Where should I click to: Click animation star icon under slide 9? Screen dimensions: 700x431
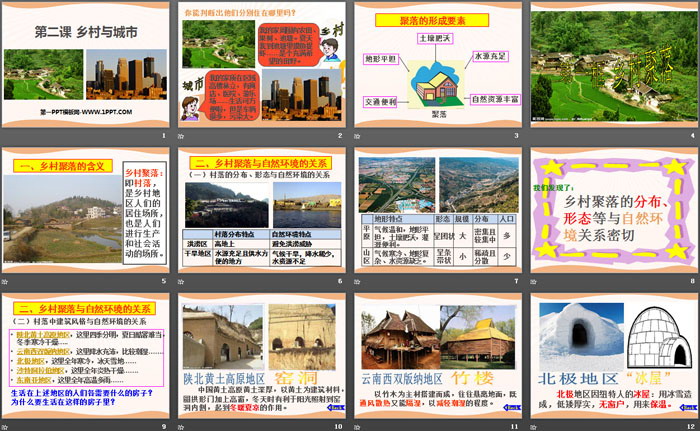pos(4,427)
